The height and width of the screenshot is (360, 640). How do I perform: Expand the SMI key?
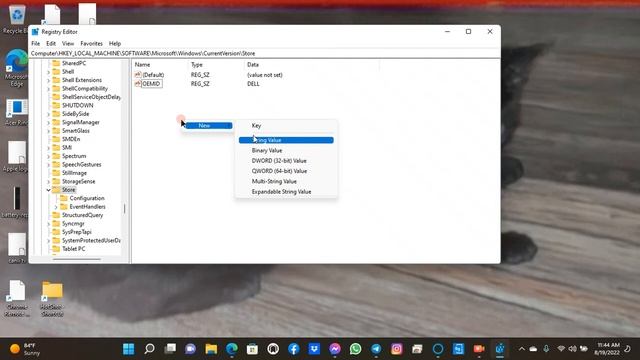(49, 148)
